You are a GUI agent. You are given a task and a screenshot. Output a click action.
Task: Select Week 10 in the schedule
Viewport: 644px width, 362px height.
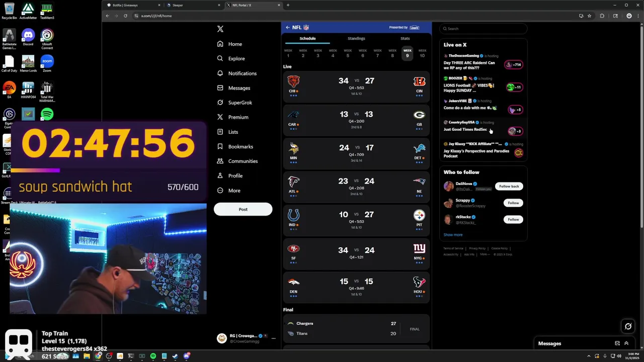click(422, 53)
